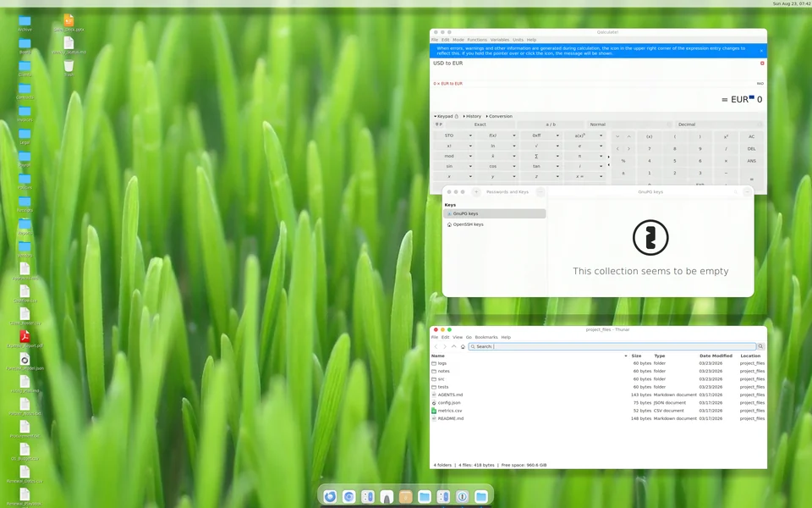Select the logs folder row in Thunar
Image resolution: width=812 pixels, height=508 pixels.
598,363
